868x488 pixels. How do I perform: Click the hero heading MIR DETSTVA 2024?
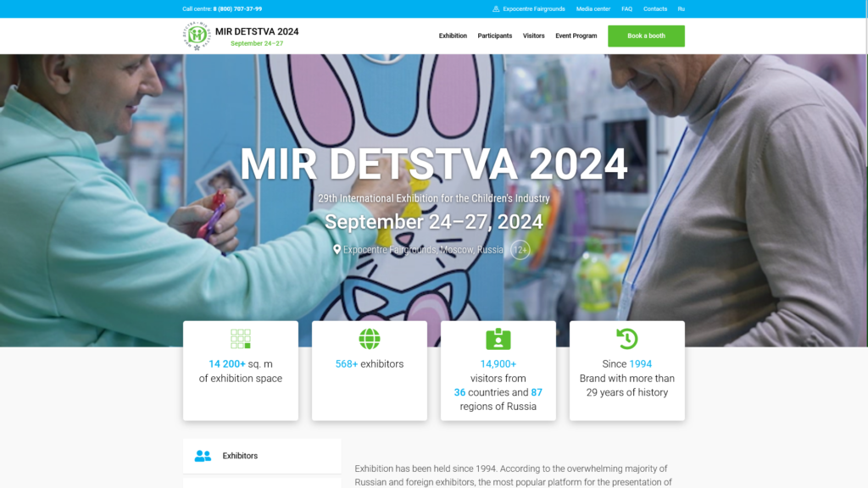(x=433, y=164)
